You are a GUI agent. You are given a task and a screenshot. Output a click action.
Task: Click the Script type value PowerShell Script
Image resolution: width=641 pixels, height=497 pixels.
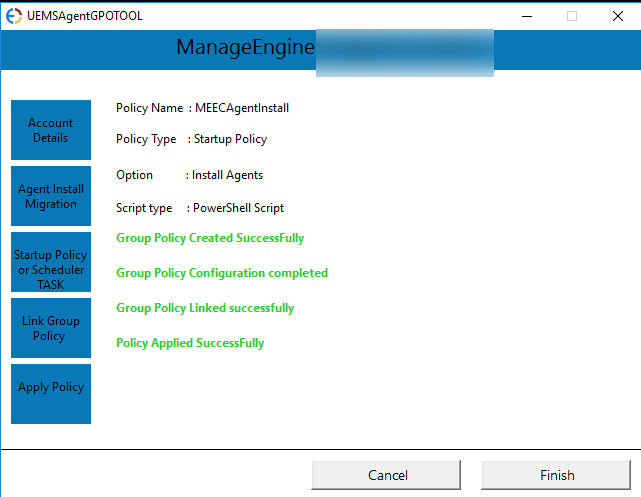238,208
